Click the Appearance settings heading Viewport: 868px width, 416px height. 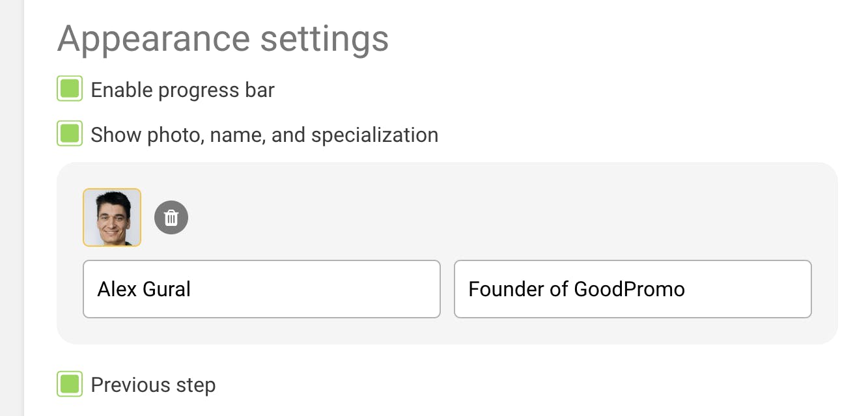(223, 38)
